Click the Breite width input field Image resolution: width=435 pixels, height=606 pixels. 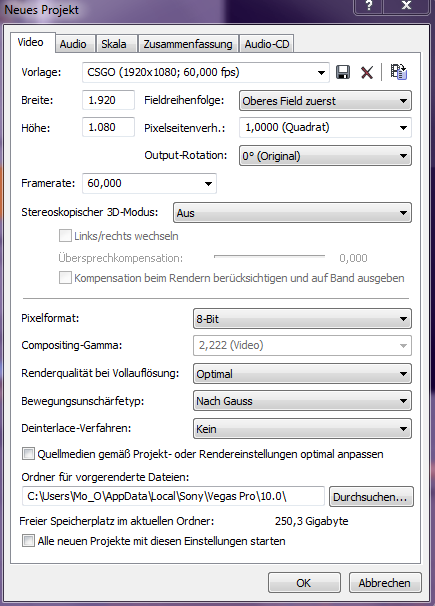(x=108, y=100)
